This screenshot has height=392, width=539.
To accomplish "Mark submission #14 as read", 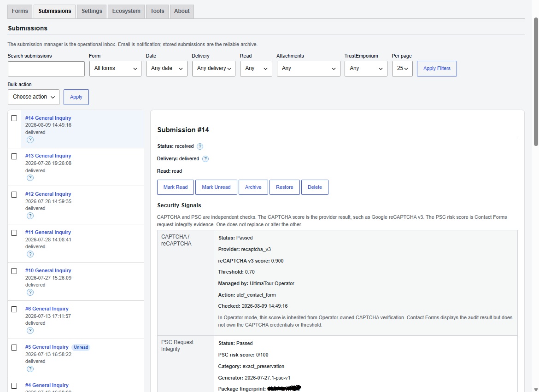I will click(x=176, y=187).
